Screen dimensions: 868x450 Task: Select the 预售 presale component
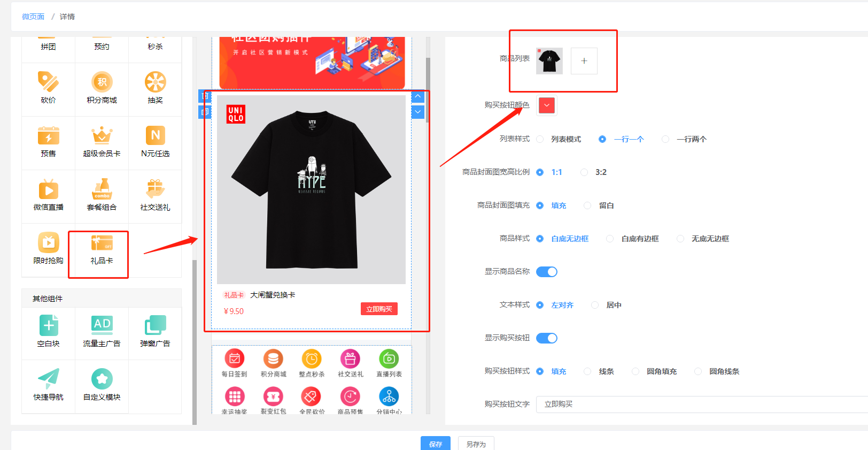tap(48, 143)
